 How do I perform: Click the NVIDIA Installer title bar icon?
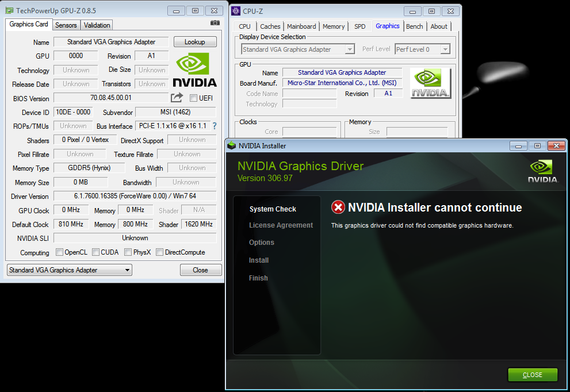pos(232,145)
